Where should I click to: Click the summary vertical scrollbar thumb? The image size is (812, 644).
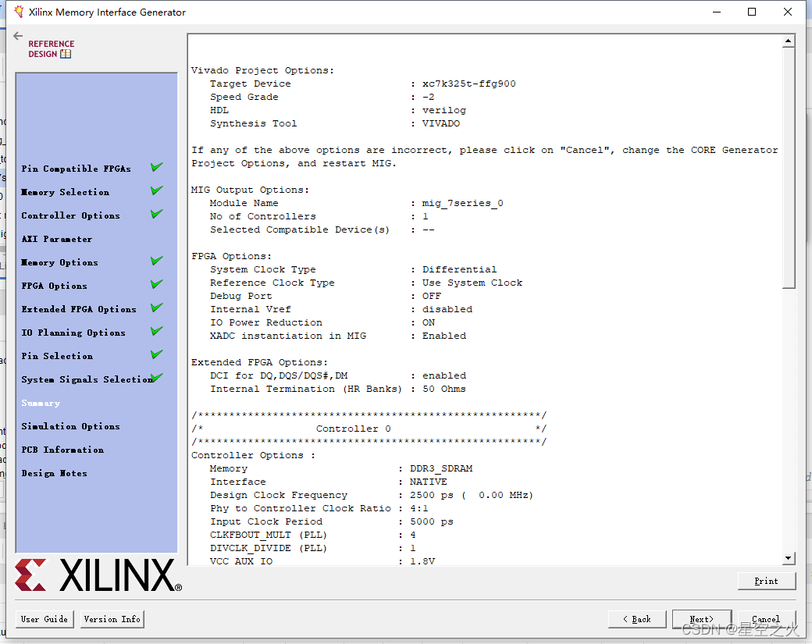tap(788, 167)
